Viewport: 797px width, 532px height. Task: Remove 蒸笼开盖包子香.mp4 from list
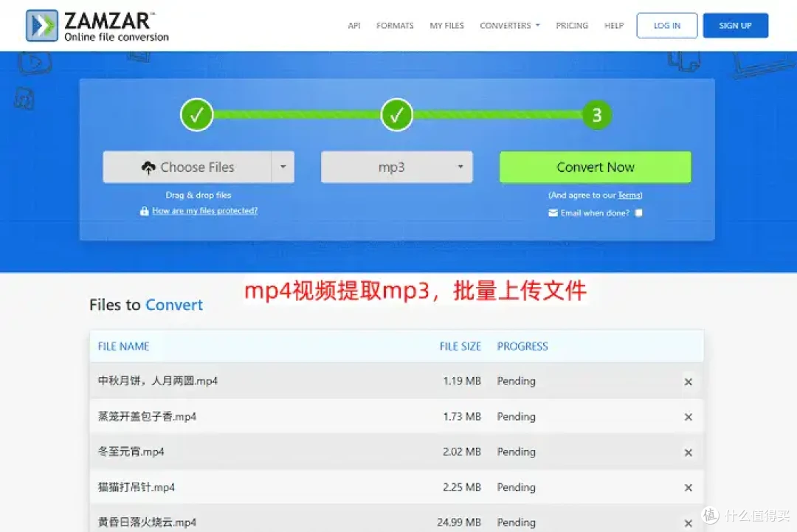(689, 417)
